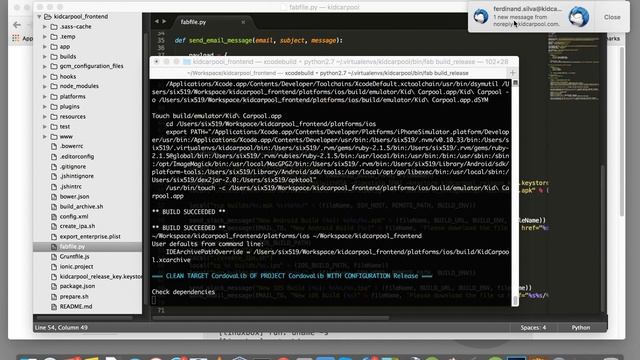Open the Python syntax selector
This screenshot has height=360, width=640.
580,327
